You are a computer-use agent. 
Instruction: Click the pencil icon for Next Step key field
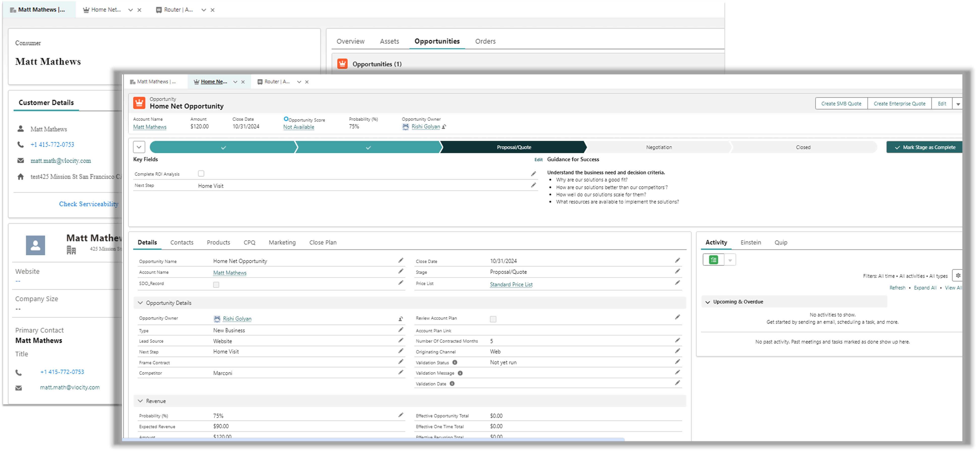coord(533,185)
